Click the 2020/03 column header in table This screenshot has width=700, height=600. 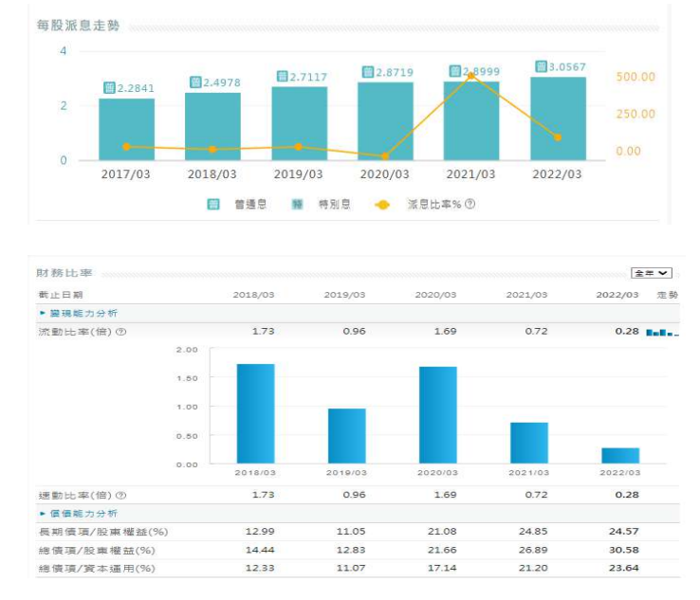(x=435, y=295)
